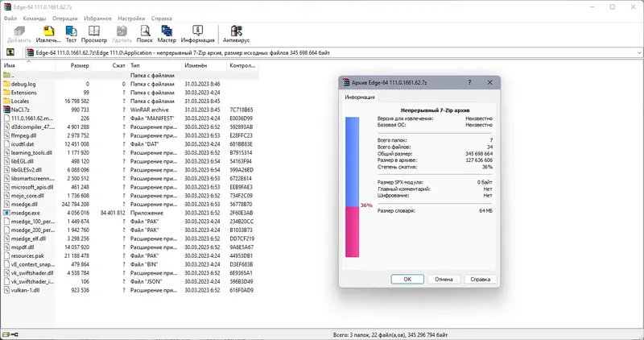Click the Добавить (Add) toolbar icon
The height and width of the screenshot is (340, 644).
click(19, 31)
